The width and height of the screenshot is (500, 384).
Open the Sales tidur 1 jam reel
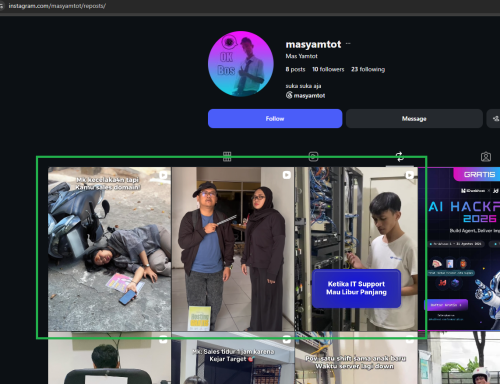(233, 358)
